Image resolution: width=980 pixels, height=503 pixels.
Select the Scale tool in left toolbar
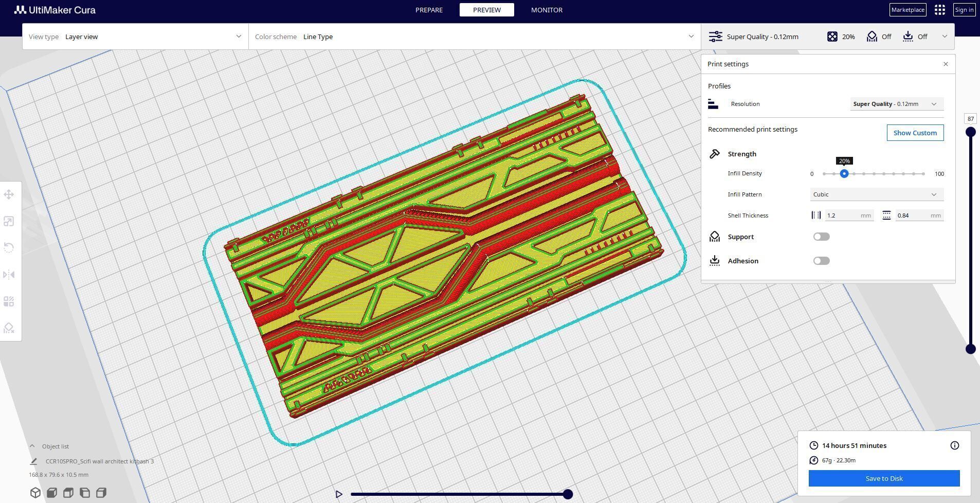point(9,221)
